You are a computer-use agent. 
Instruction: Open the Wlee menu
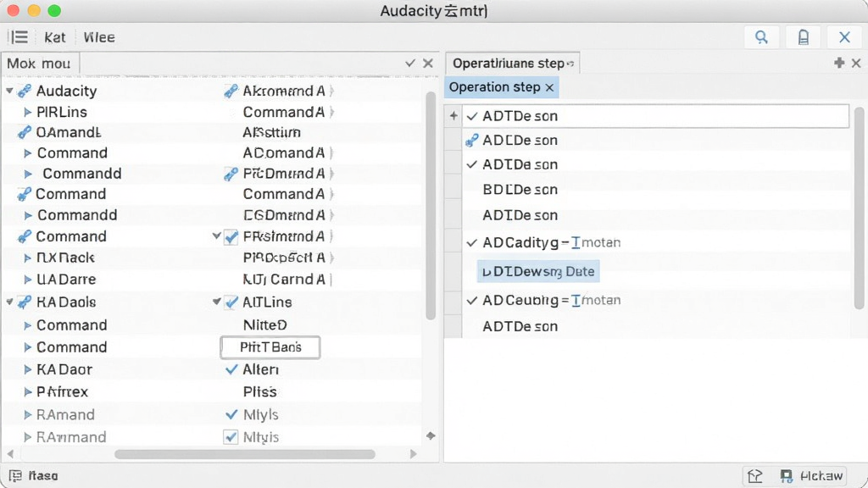click(99, 37)
